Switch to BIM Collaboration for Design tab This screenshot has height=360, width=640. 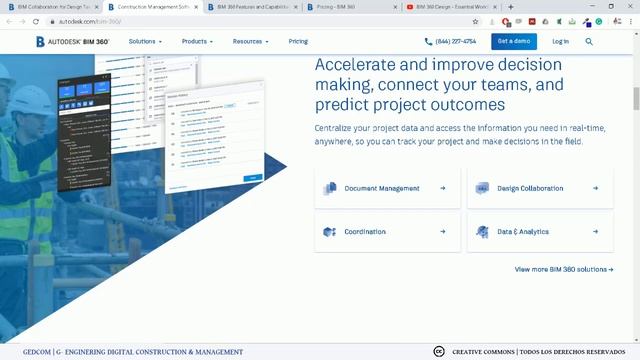pos(54,7)
